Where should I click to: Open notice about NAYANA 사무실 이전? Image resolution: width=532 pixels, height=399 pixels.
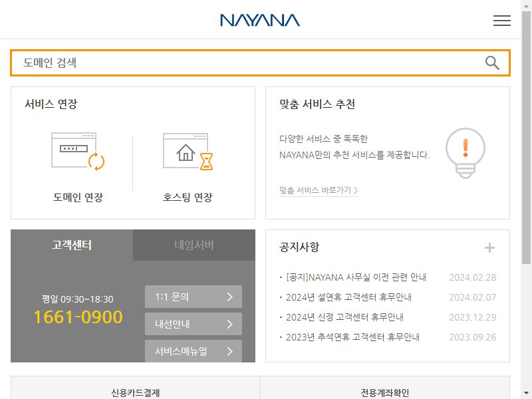[356, 277]
